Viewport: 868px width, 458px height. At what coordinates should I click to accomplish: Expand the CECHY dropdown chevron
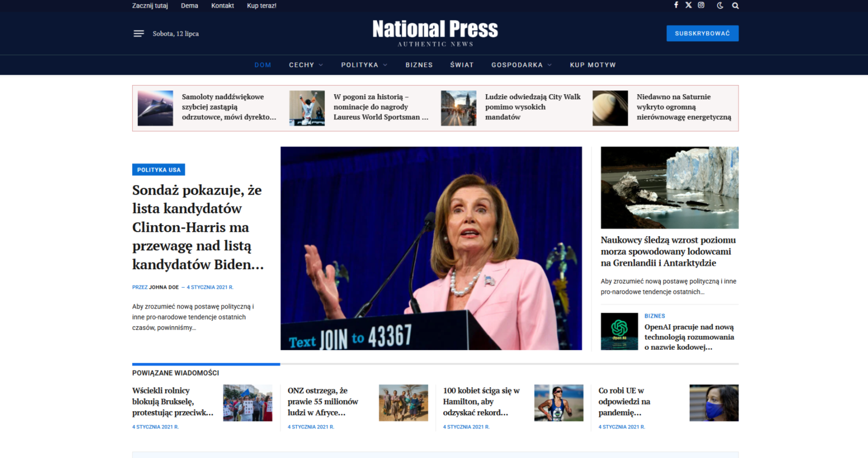coord(321,65)
